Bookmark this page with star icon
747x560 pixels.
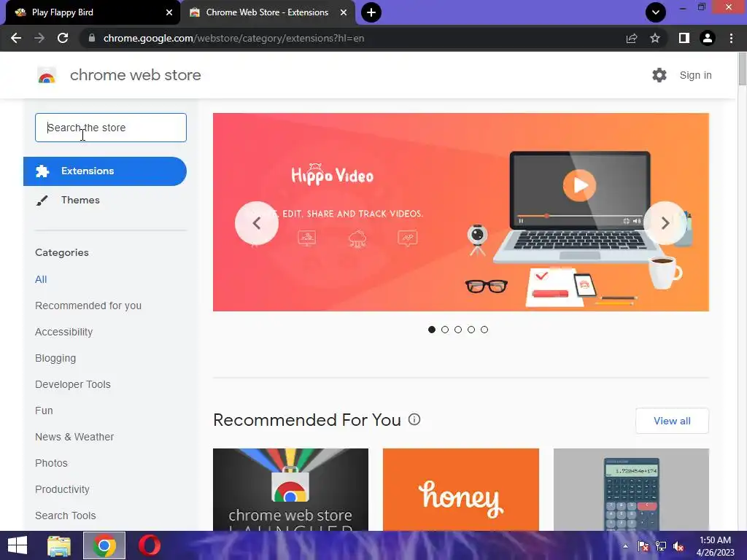pos(655,38)
